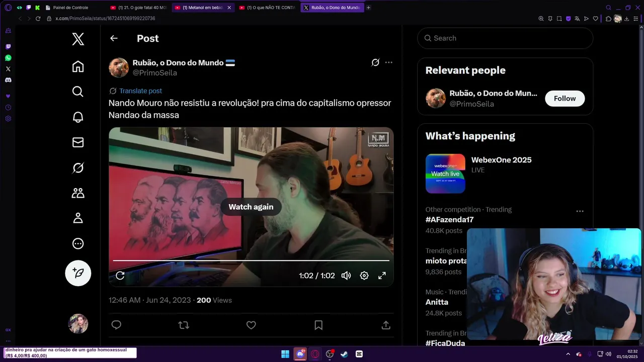644x362 pixels.
Task: Seek on the video progress bar
Action: pos(251,260)
